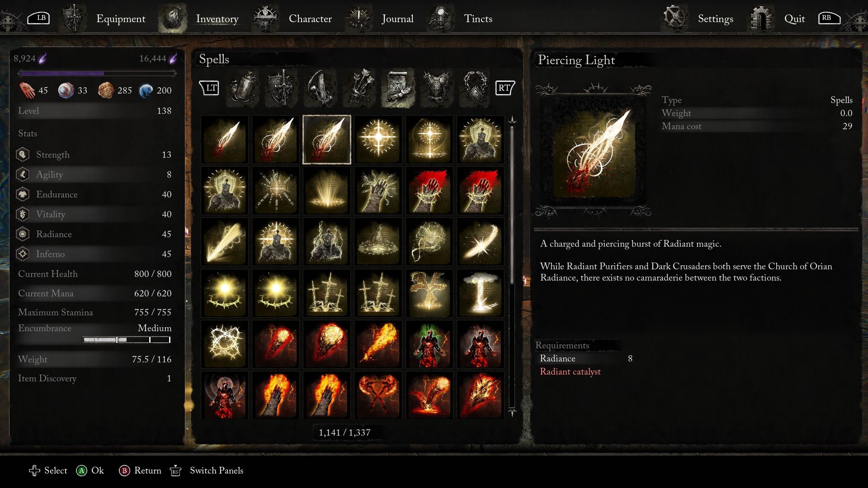Select the lantern consumables category icon
The image size is (868, 488).
pos(243,88)
